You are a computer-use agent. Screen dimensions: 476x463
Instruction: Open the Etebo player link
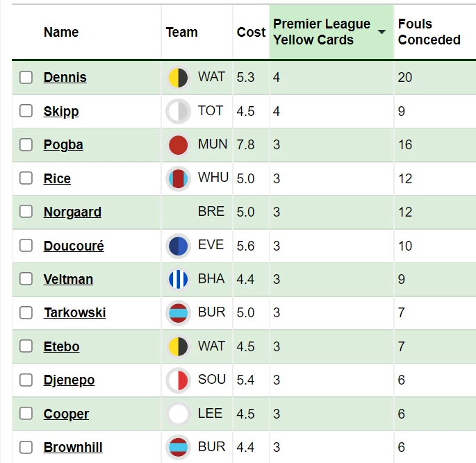click(x=62, y=346)
